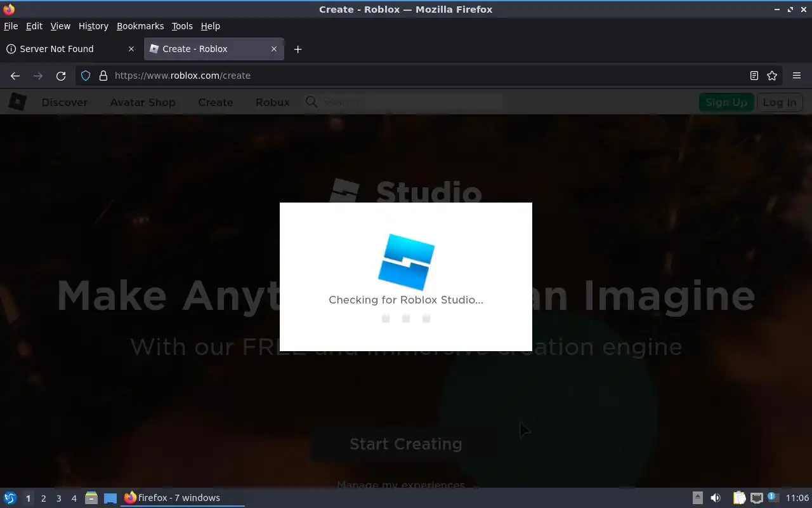
Task: Click the site padlock security icon
Action: [103, 76]
